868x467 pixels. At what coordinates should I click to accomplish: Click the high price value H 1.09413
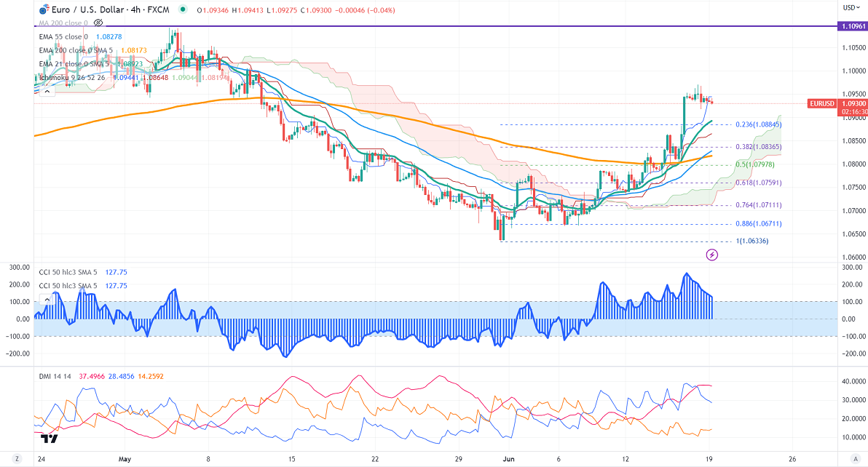(x=247, y=10)
